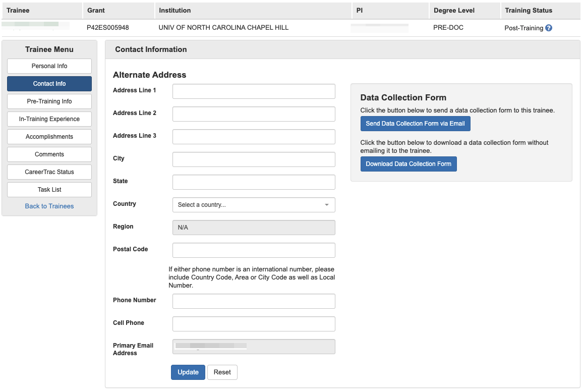Reset the contact information form
583x392 pixels.
222,372
